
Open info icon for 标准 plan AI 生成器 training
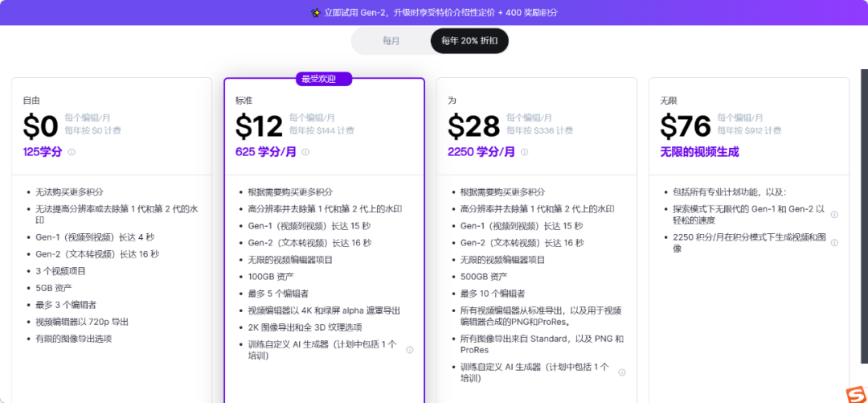coord(410,350)
